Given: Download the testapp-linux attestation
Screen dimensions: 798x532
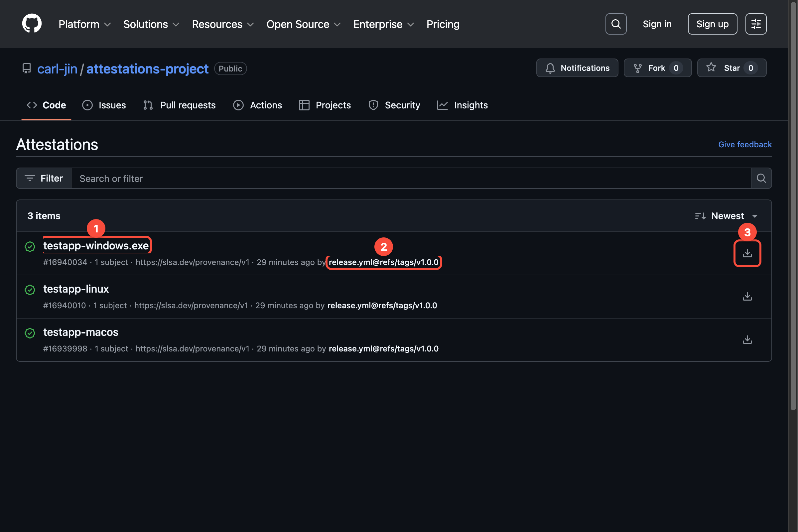Looking at the screenshot, I should (x=747, y=296).
